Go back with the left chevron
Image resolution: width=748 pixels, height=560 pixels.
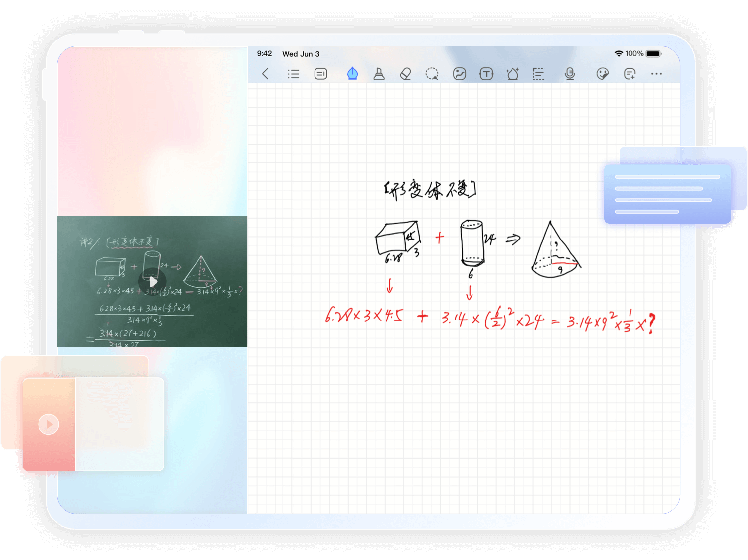265,74
